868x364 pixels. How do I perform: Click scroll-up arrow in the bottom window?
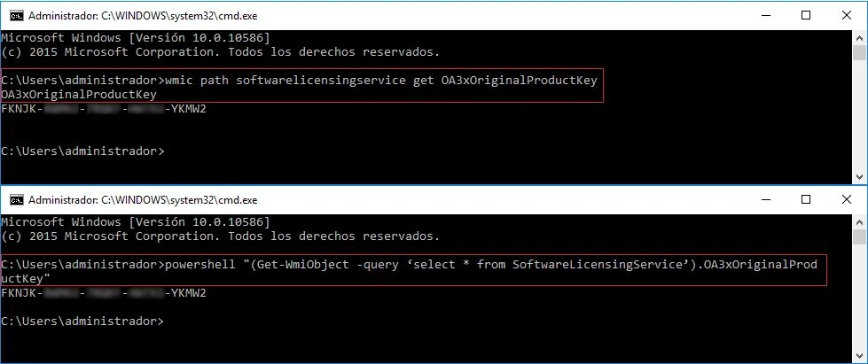click(x=859, y=221)
